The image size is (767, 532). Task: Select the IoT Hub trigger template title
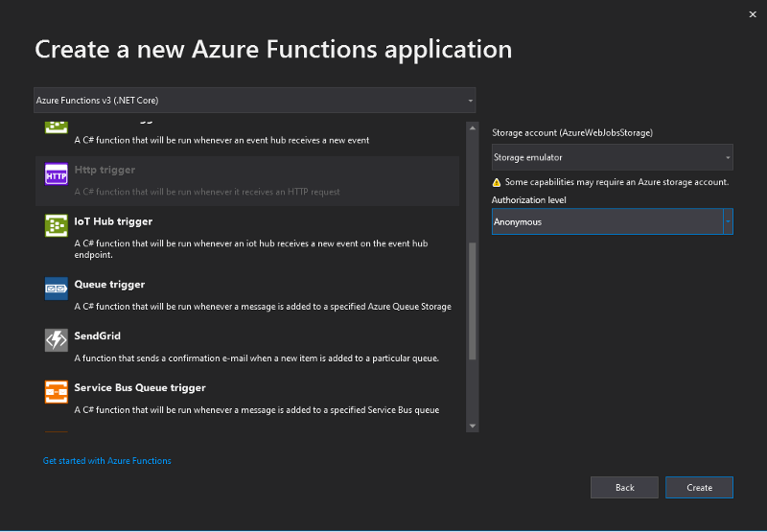pyautogui.click(x=113, y=221)
